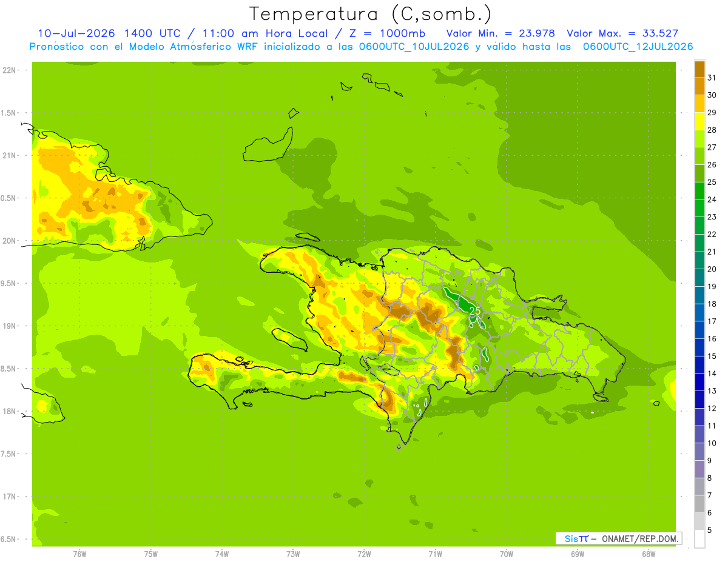
Task: Click the 'Valor Min. = 23.978' readout
Action: 500,33
